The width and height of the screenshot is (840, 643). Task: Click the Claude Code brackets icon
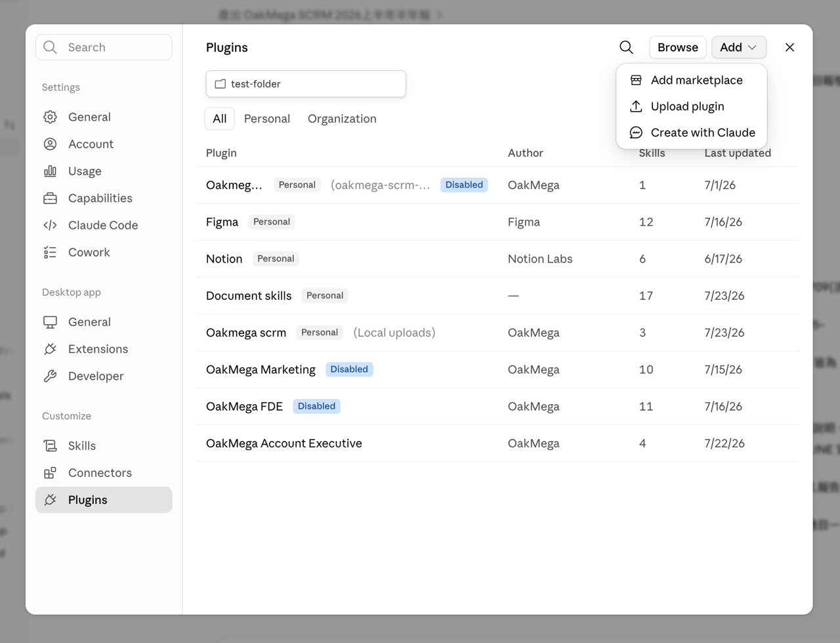50,225
